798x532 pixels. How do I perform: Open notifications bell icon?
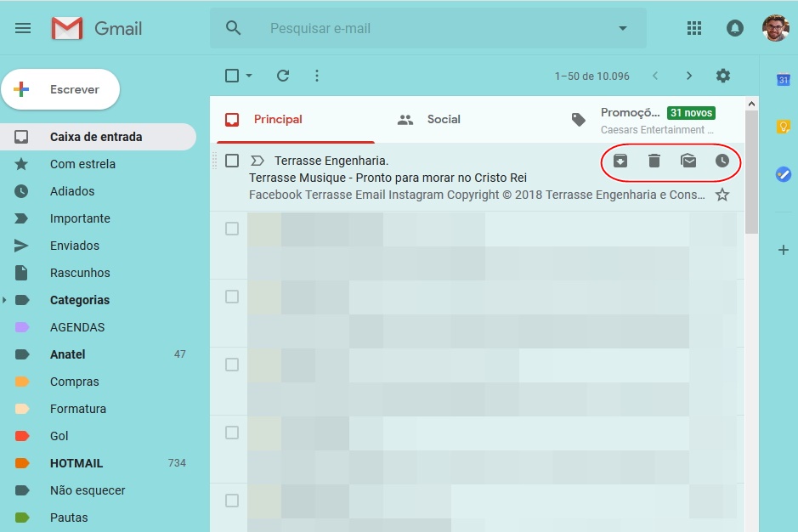click(734, 28)
